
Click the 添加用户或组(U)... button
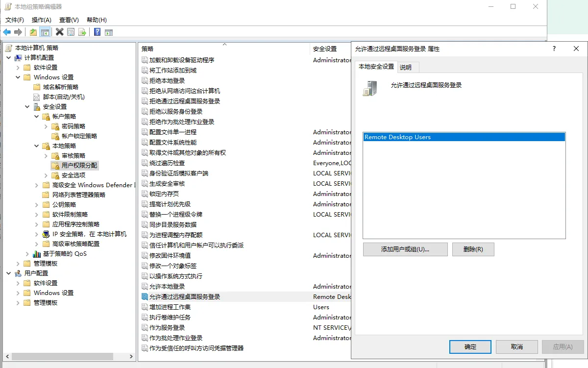point(405,249)
